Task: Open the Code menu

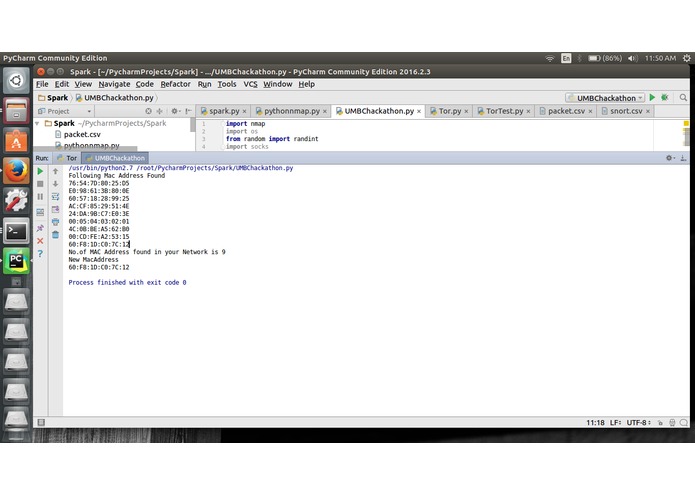Action: point(144,84)
